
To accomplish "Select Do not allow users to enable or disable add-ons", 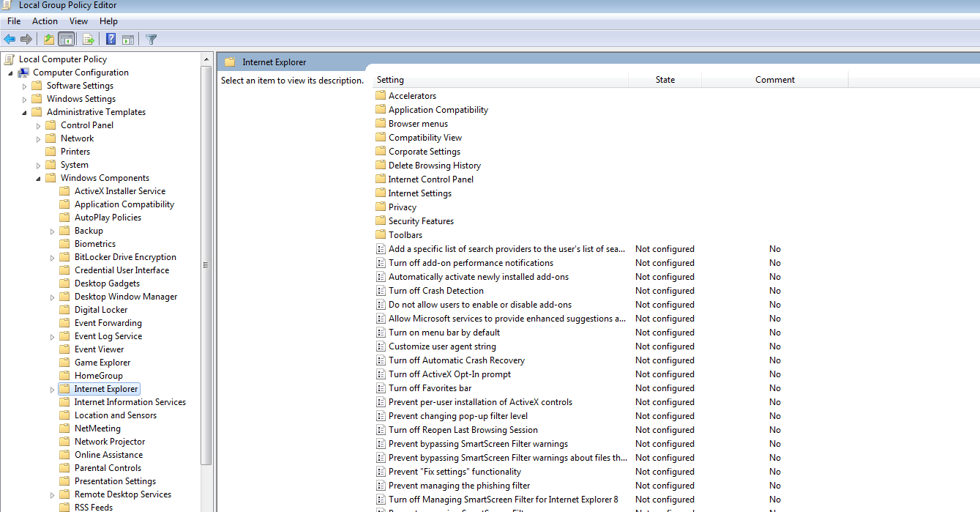I will click(480, 305).
